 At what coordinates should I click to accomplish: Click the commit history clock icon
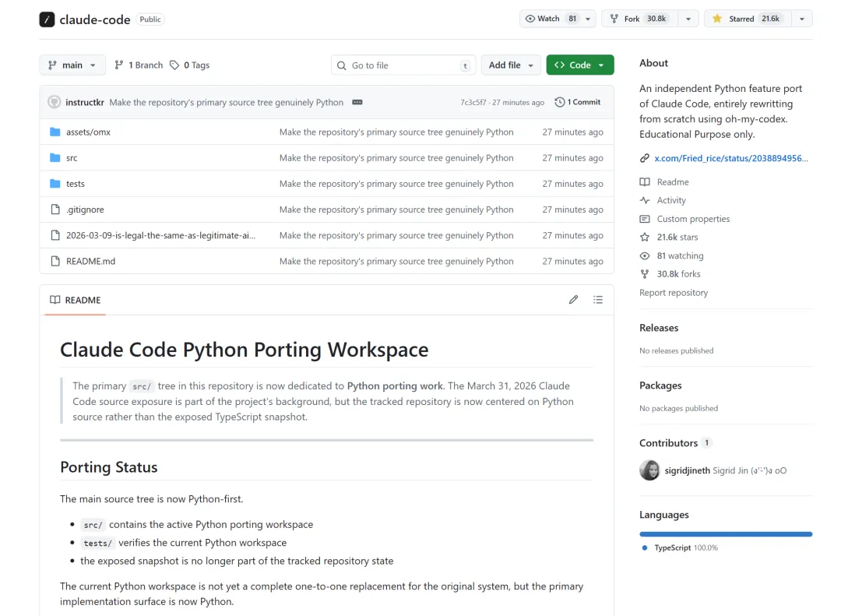(x=560, y=102)
